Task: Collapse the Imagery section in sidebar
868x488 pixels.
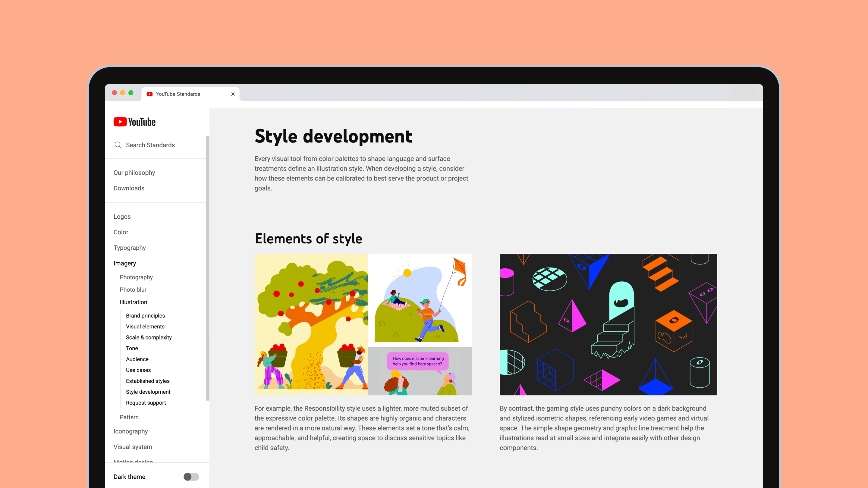Action: tap(125, 263)
